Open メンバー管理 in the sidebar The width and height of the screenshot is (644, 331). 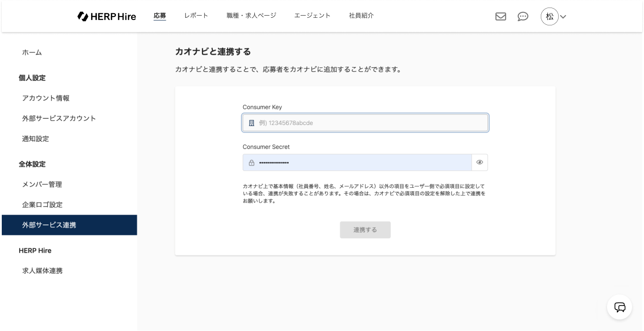pyautogui.click(x=42, y=184)
